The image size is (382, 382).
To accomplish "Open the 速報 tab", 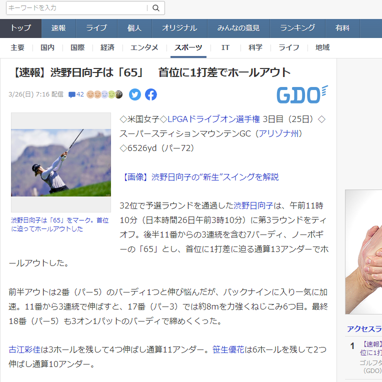I will click(59, 28).
